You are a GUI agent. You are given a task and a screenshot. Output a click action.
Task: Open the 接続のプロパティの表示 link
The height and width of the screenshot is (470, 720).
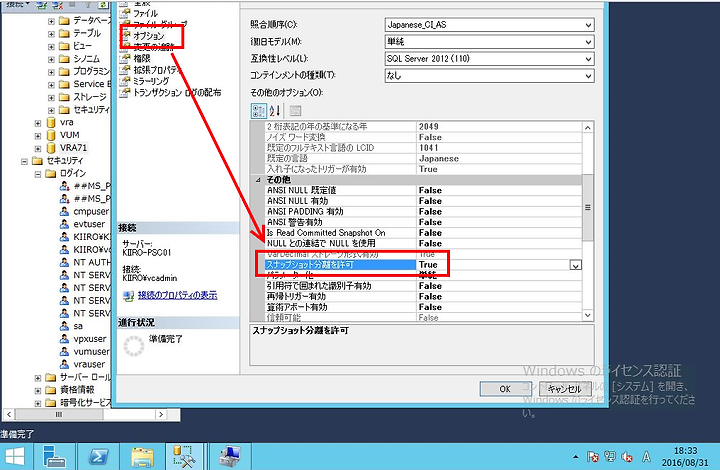pos(177,295)
